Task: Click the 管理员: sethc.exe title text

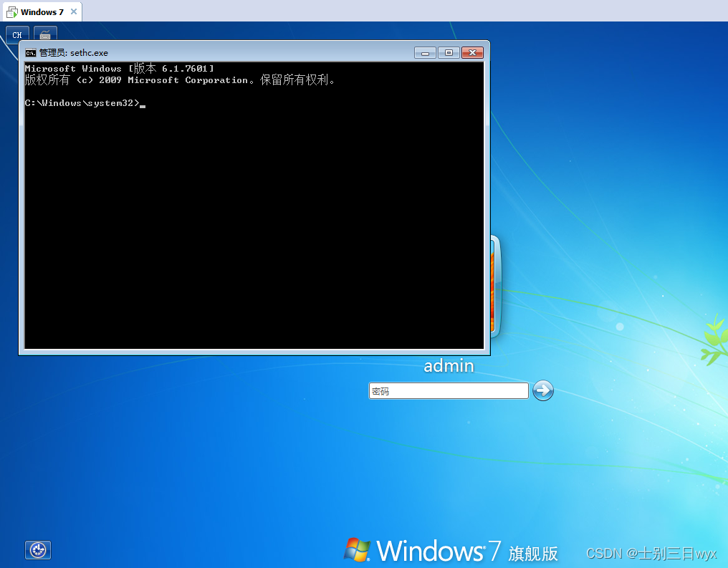Action: 73,53
